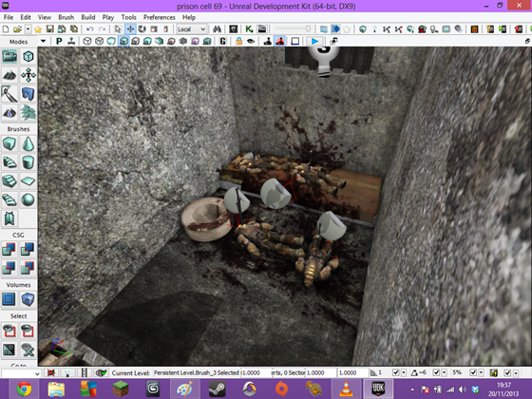
Task: Select the translate widget mode
Action: (130, 29)
